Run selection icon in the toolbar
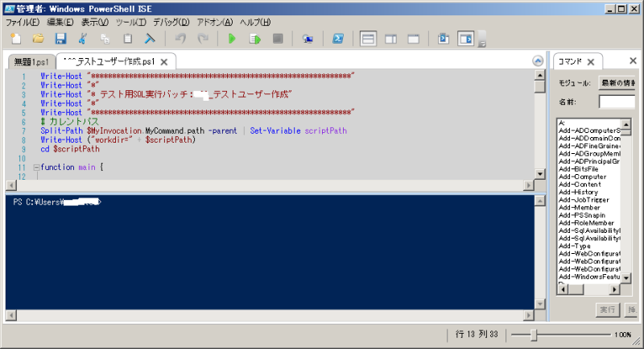This screenshot has width=644, height=349. pyautogui.click(x=255, y=39)
